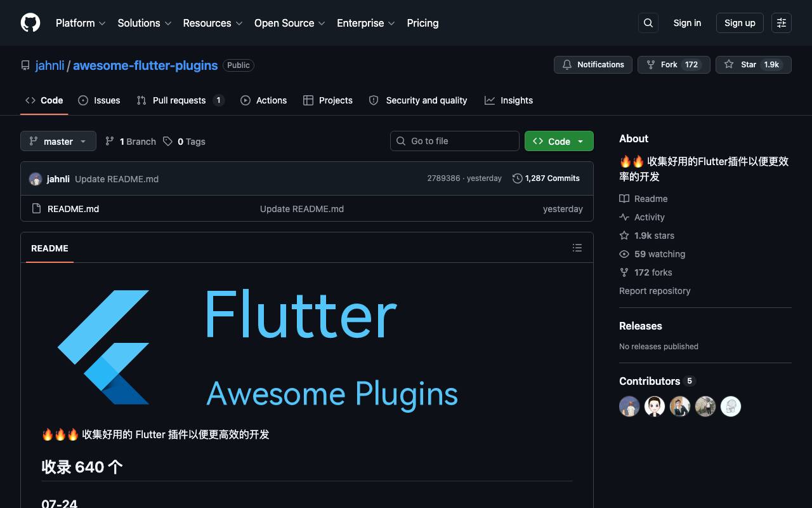
Task: Open jahnli's avatar in the commit row
Action: click(36, 179)
